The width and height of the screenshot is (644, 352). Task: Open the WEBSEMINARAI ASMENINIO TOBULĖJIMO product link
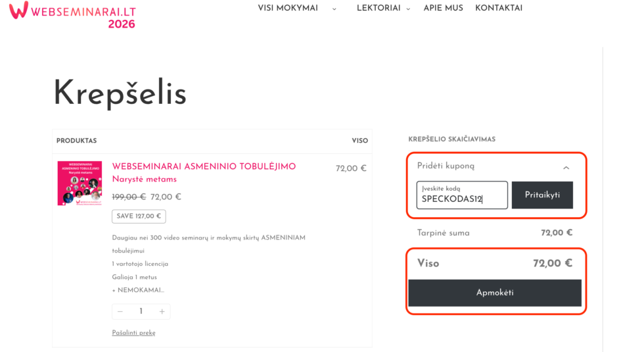coord(204,166)
